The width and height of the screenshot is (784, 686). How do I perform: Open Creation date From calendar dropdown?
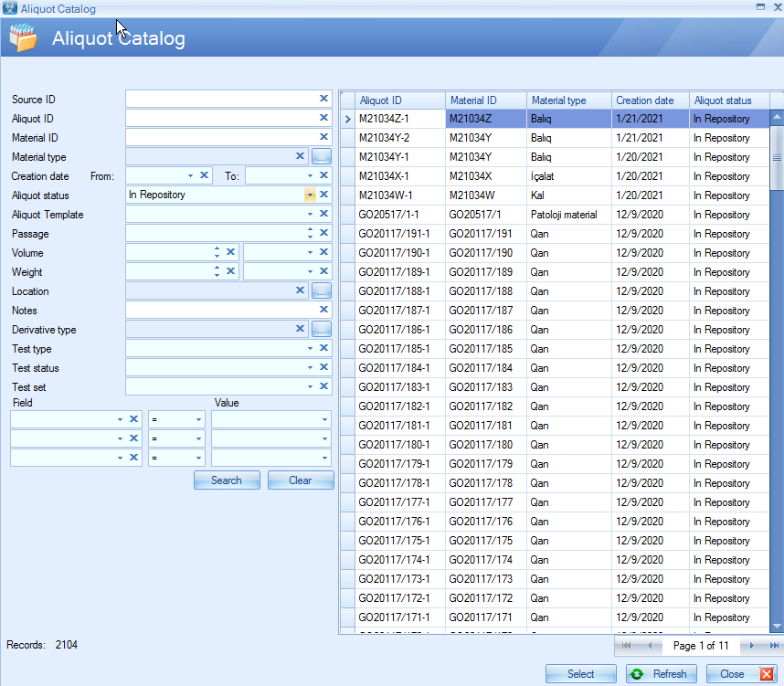(x=190, y=175)
